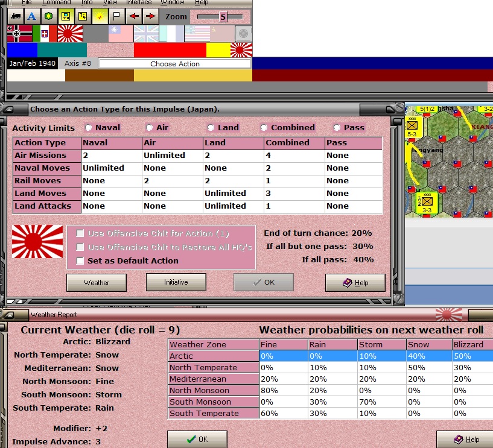Viewport: 493px width, 448px height.
Task: Click the red left arrow toolbar button
Action: point(133,16)
